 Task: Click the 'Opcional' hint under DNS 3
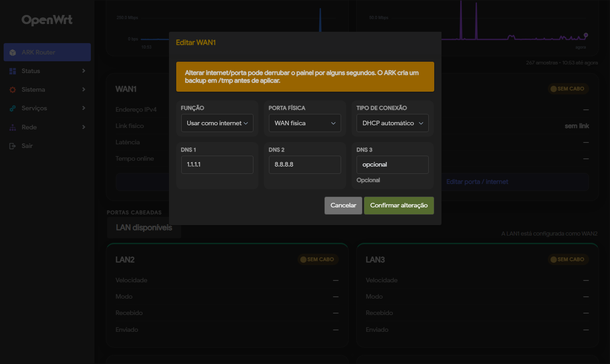(x=368, y=180)
